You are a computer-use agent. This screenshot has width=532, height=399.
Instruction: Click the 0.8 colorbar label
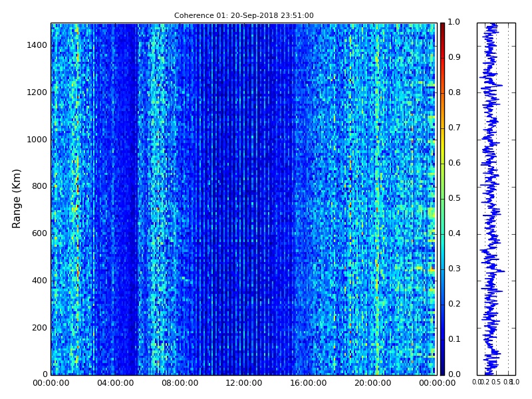coord(454,92)
